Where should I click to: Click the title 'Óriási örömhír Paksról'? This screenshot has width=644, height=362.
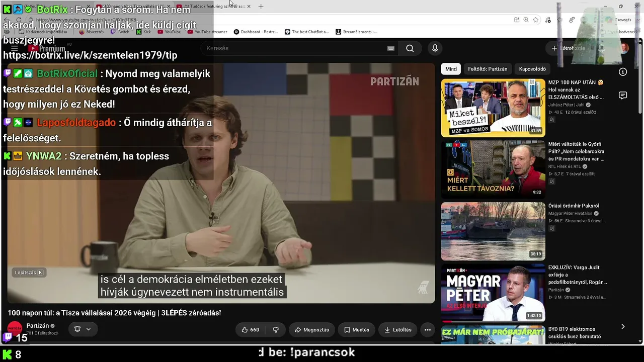click(574, 206)
